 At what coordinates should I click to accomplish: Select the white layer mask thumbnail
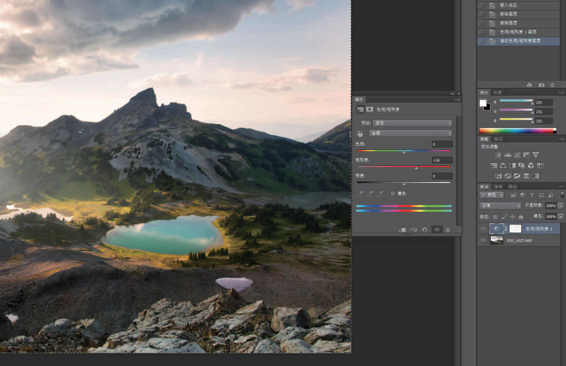pos(515,228)
